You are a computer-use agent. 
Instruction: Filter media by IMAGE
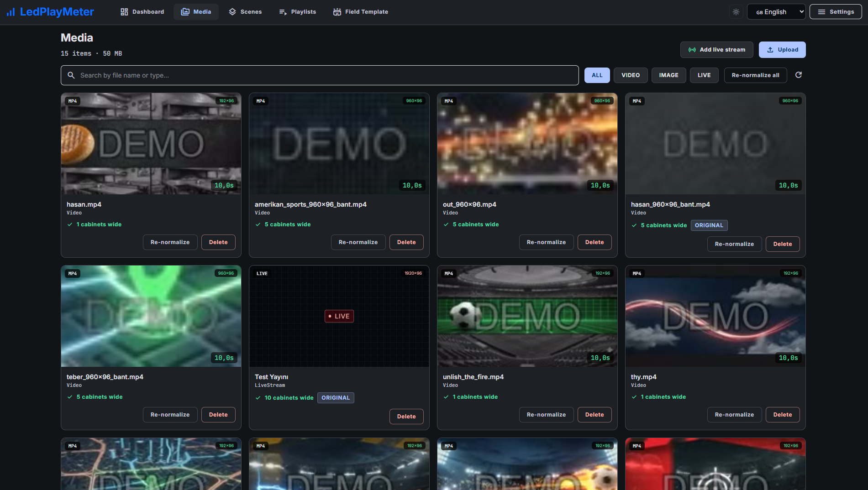point(668,75)
